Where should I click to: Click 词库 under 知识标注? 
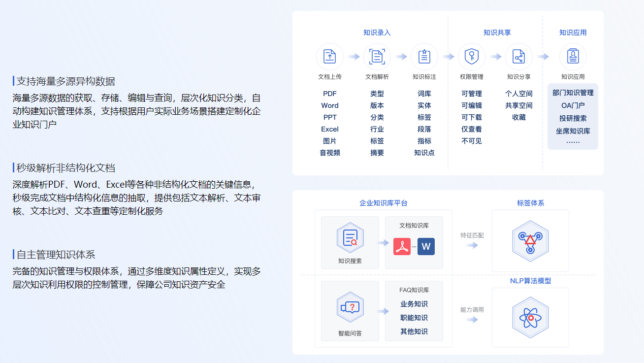click(x=424, y=94)
